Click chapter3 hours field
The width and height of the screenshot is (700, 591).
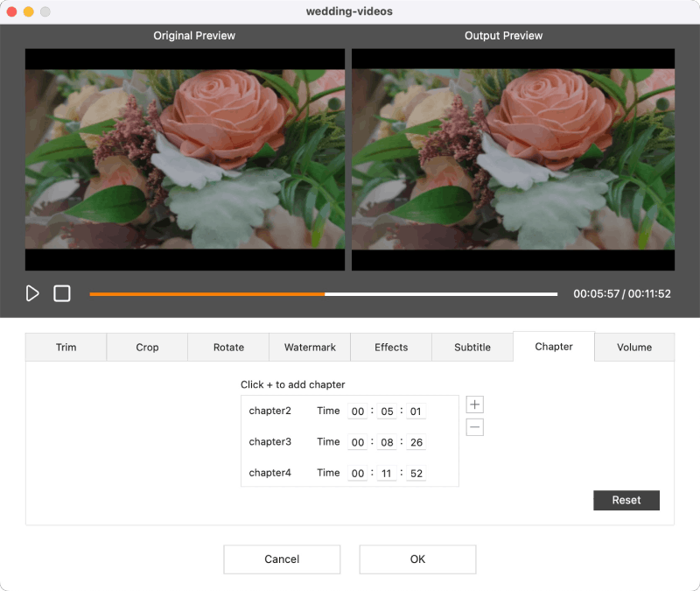tap(358, 442)
